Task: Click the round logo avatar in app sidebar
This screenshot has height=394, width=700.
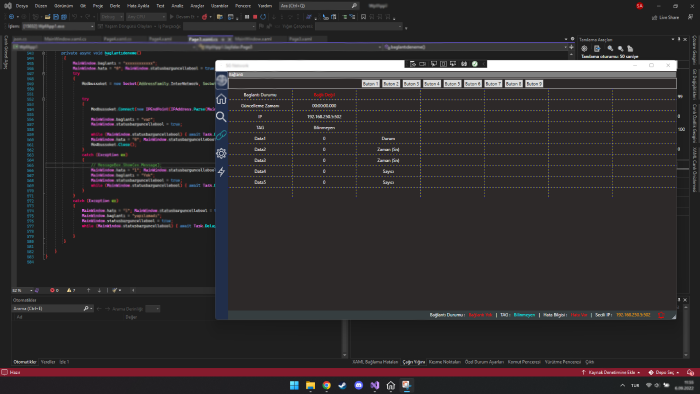Action: pyautogui.click(x=221, y=80)
